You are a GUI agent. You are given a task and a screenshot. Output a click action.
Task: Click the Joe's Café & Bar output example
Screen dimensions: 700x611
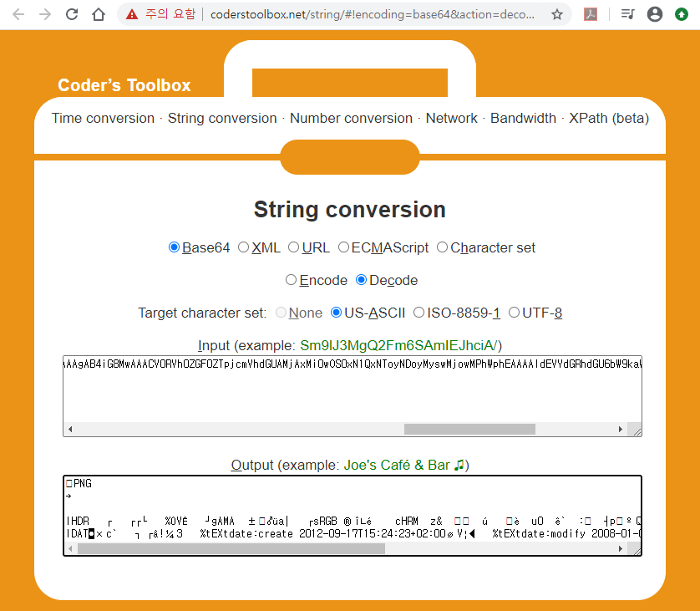click(404, 465)
